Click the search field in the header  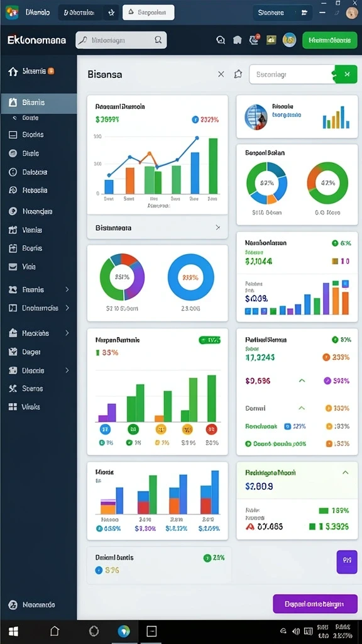(x=121, y=40)
